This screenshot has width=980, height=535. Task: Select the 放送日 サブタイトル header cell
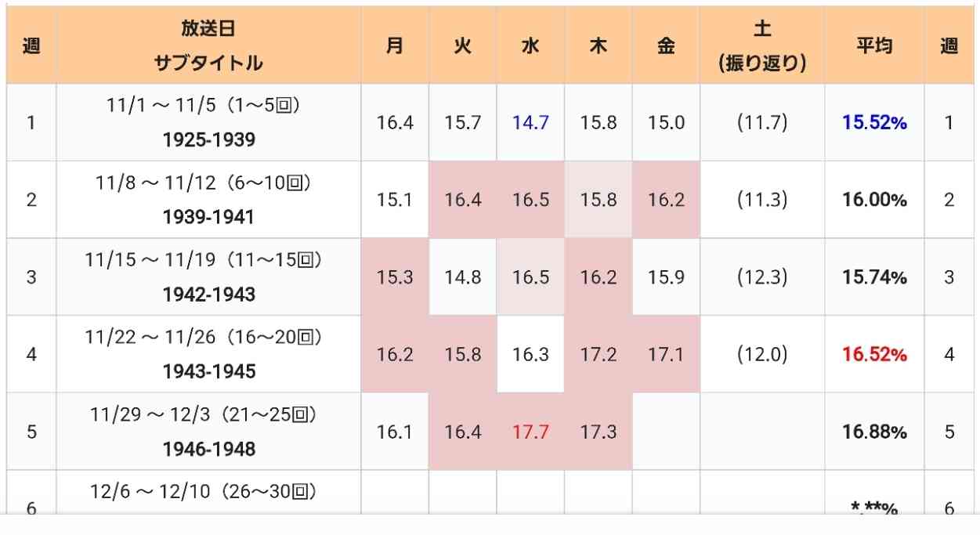(208, 45)
